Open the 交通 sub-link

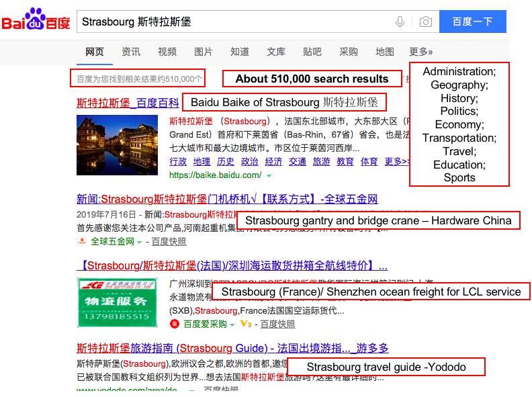[x=298, y=161]
